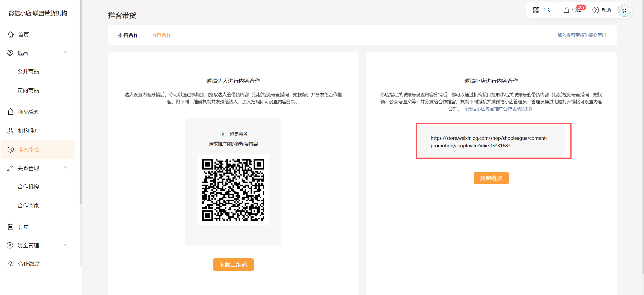The height and width of the screenshot is (295, 644).
Task: Collapse the 选品 menu chevron
Action: tap(66, 52)
